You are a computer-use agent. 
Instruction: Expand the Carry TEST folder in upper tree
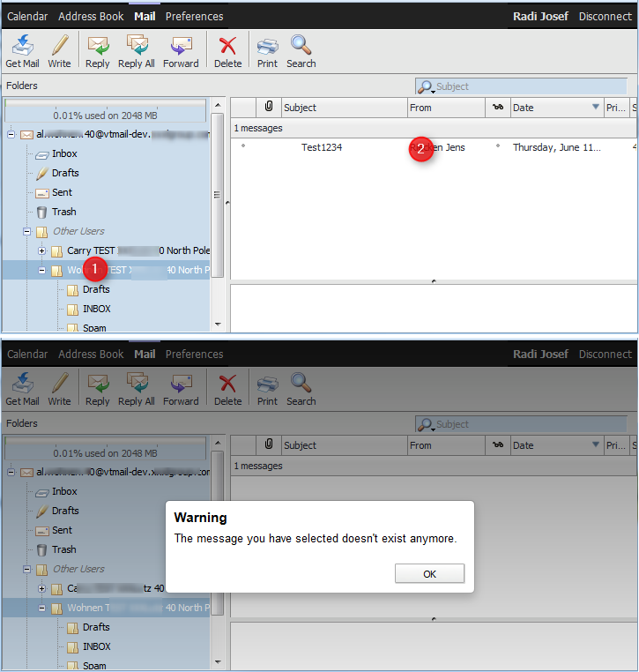41,250
